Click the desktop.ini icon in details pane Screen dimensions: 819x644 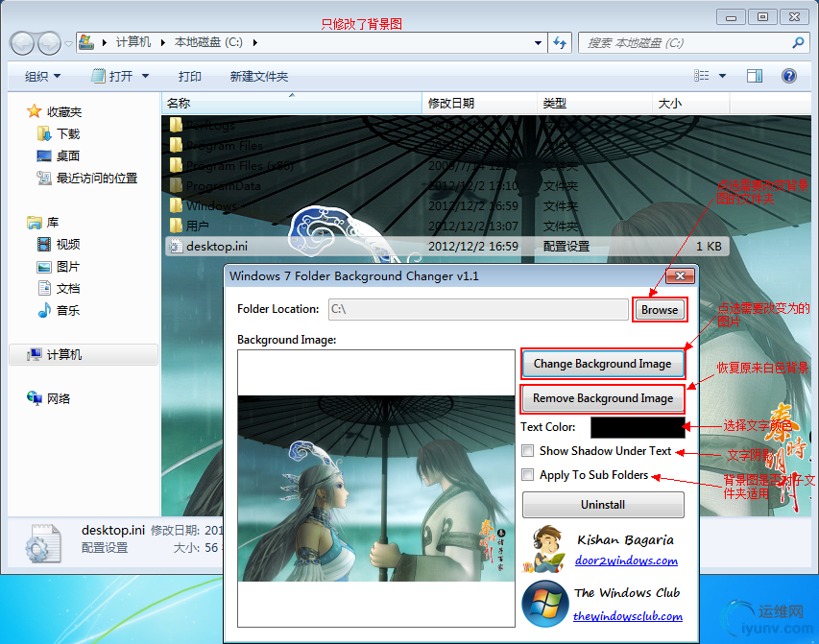pyautogui.click(x=44, y=542)
